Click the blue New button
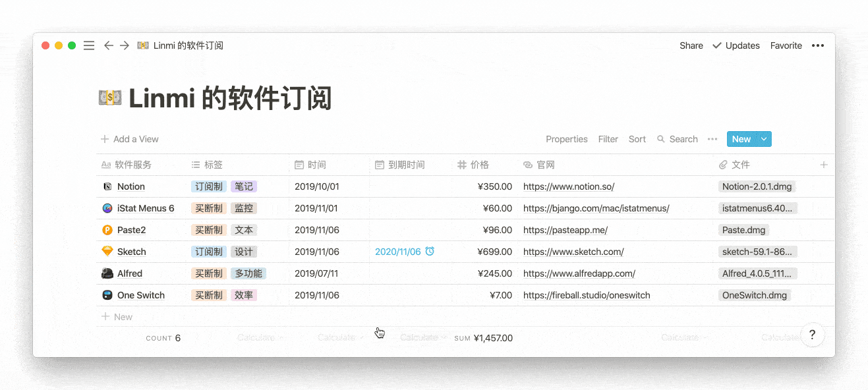This screenshot has height=390, width=868. coord(741,139)
